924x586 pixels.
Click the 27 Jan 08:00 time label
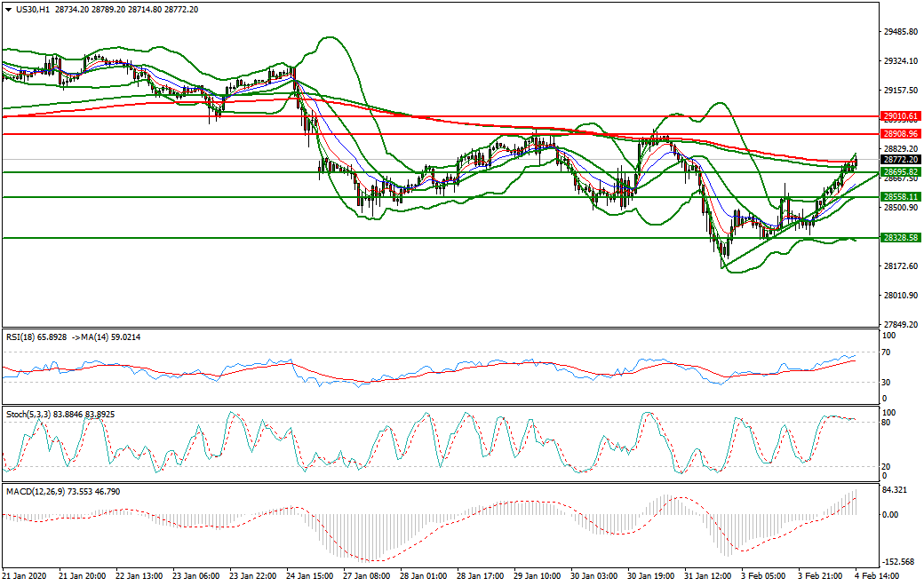[367, 576]
